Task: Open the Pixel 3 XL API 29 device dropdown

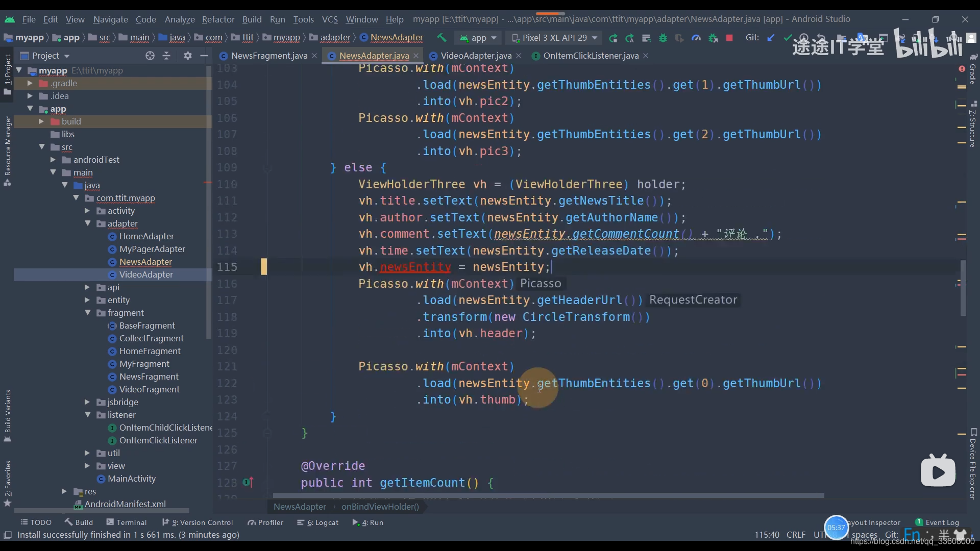Action: [x=554, y=38]
